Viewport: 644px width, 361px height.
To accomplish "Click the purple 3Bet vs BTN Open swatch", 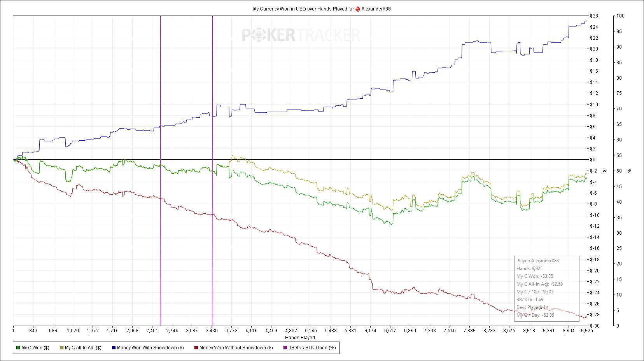I will coord(285,348).
